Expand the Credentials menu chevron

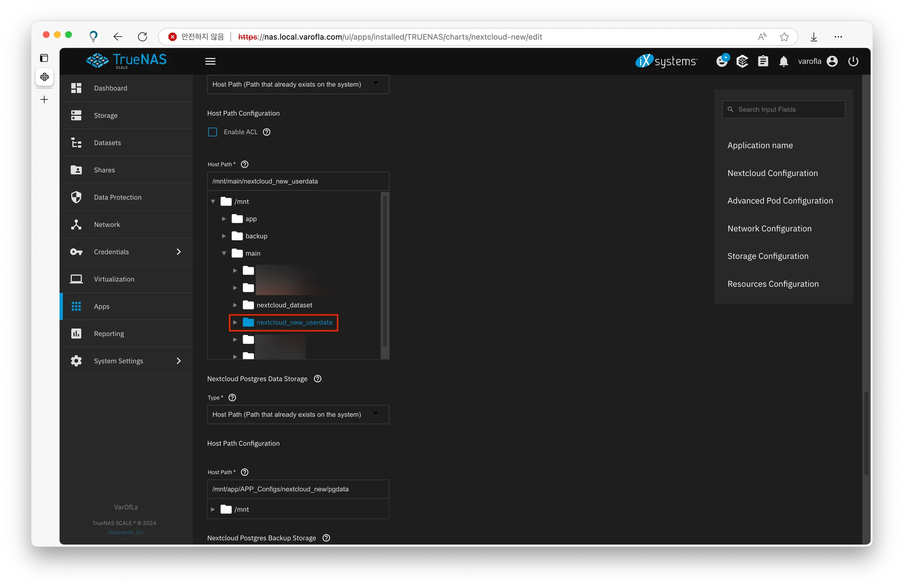[178, 252]
